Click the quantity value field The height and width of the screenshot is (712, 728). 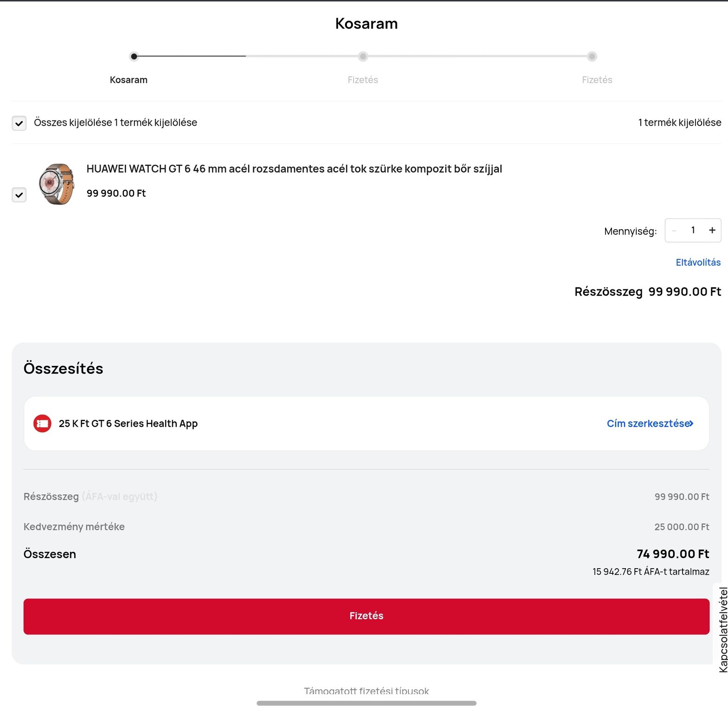[693, 231]
